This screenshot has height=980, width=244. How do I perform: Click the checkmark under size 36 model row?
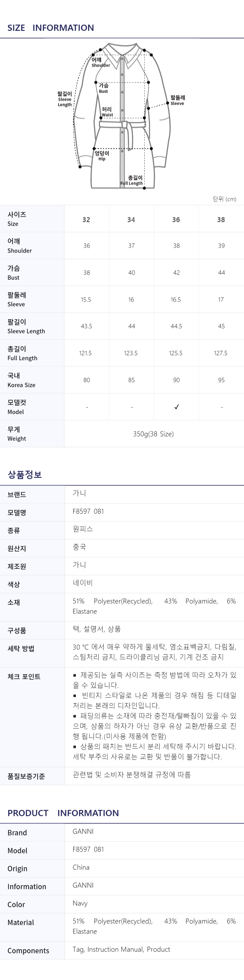(x=176, y=407)
